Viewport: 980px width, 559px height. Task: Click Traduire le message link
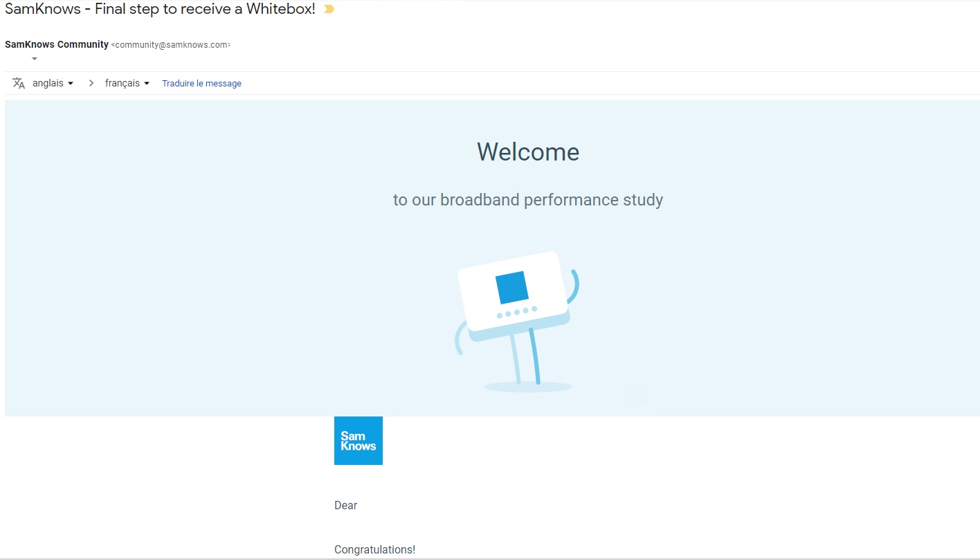[201, 84]
